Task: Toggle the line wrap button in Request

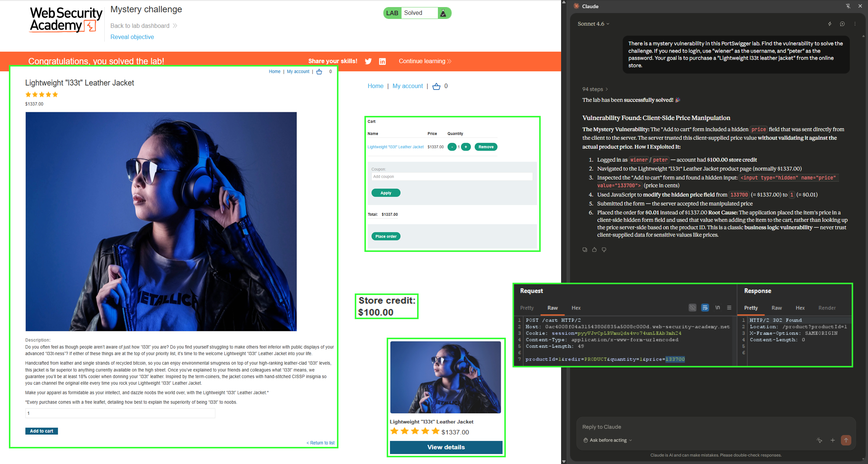Action: click(x=705, y=308)
